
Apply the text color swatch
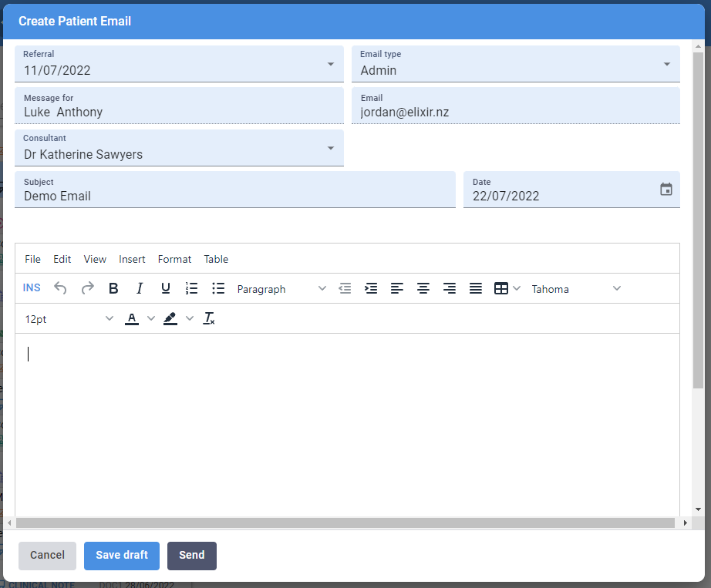(132, 318)
